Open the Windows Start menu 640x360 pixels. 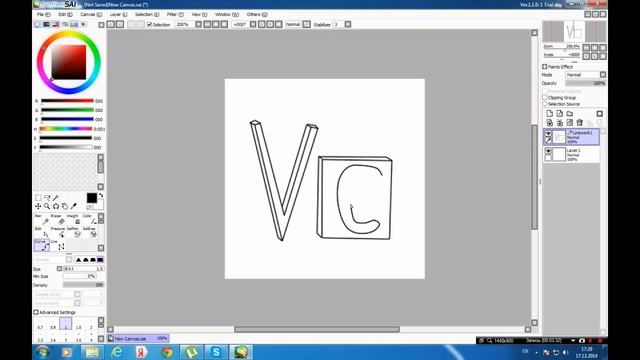[42, 352]
